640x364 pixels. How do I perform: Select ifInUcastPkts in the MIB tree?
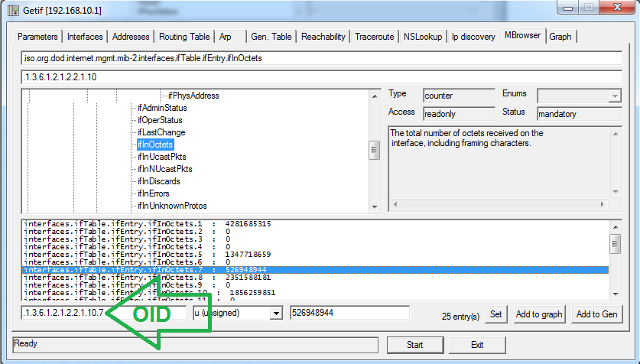click(161, 157)
